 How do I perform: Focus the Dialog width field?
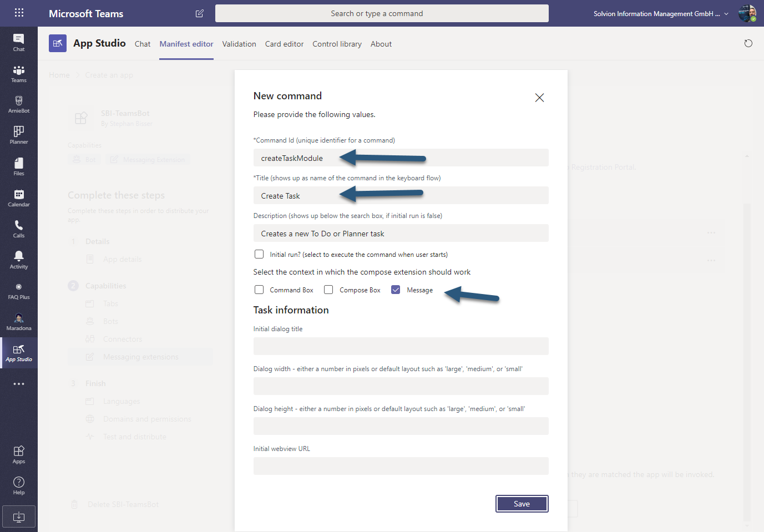click(x=401, y=386)
